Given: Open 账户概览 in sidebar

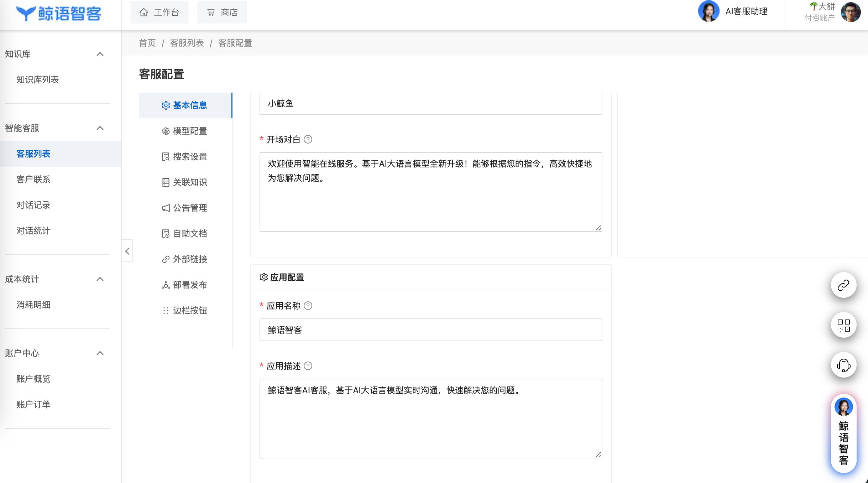Looking at the screenshot, I should pyautogui.click(x=61, y=379).
